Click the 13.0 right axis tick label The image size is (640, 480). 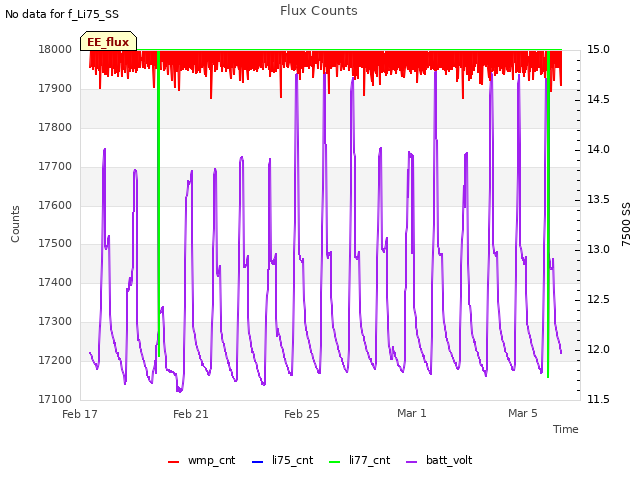pos(598,249)
